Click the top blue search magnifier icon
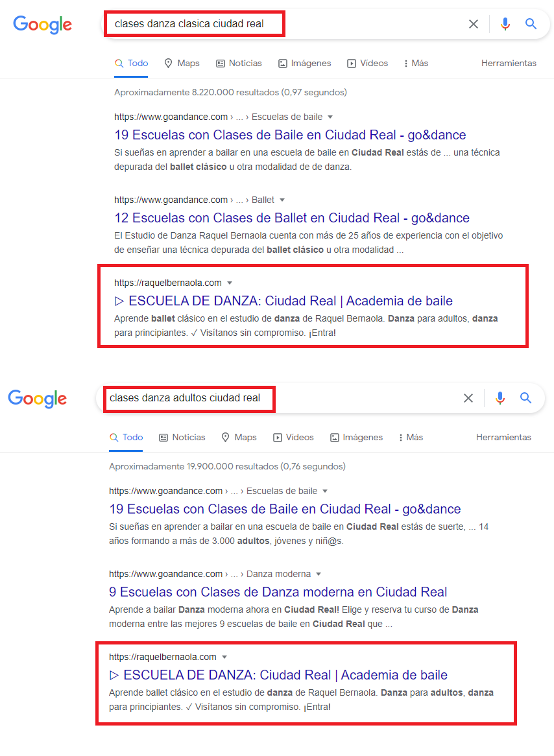 pos(531,23)
